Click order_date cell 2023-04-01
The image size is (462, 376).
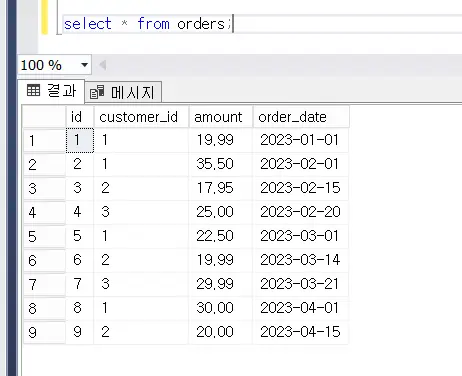301,308
